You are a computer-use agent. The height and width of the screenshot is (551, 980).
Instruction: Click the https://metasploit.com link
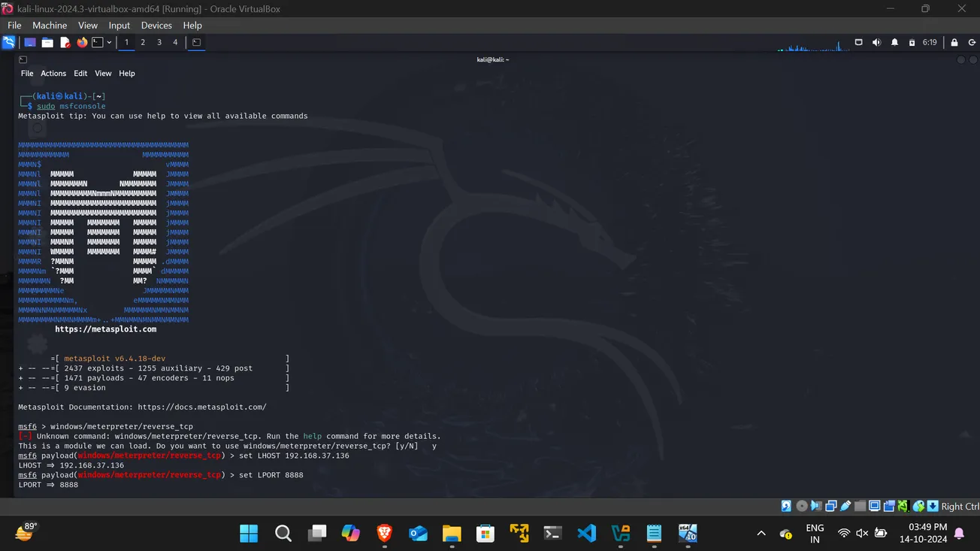coord(105,328)
